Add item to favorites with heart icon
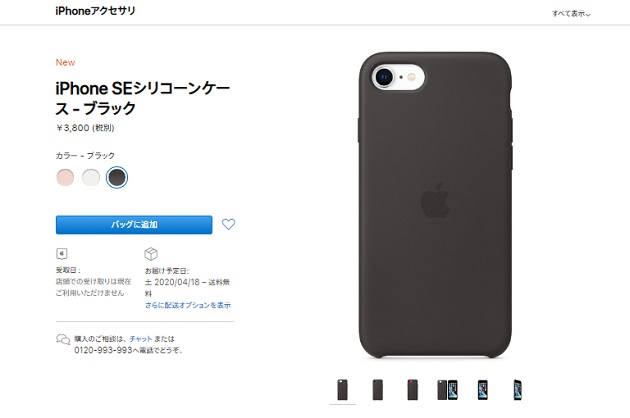630x418 pixels. pyautogui.click(x=228, y=224)
